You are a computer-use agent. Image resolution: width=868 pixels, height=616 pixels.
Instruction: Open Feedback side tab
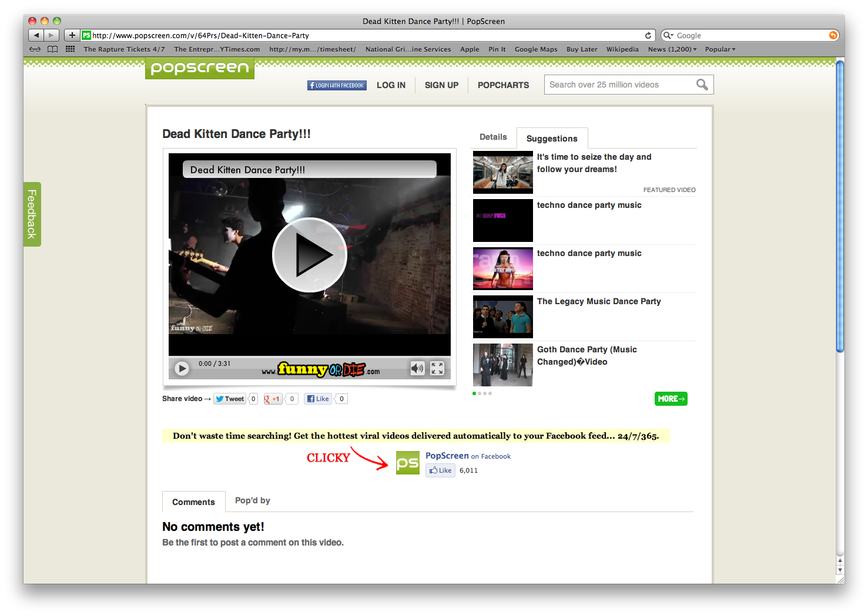[x=32, y=214]
